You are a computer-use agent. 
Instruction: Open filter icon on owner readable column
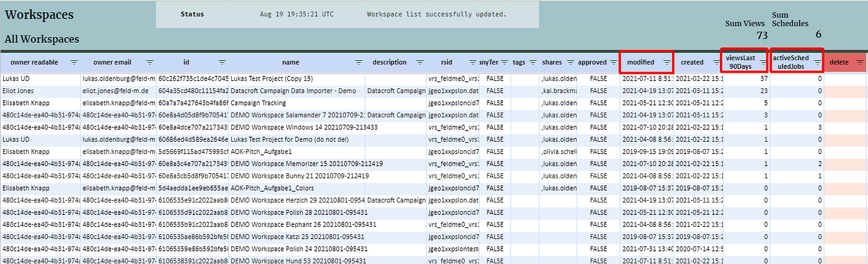[x=74, y=62]
